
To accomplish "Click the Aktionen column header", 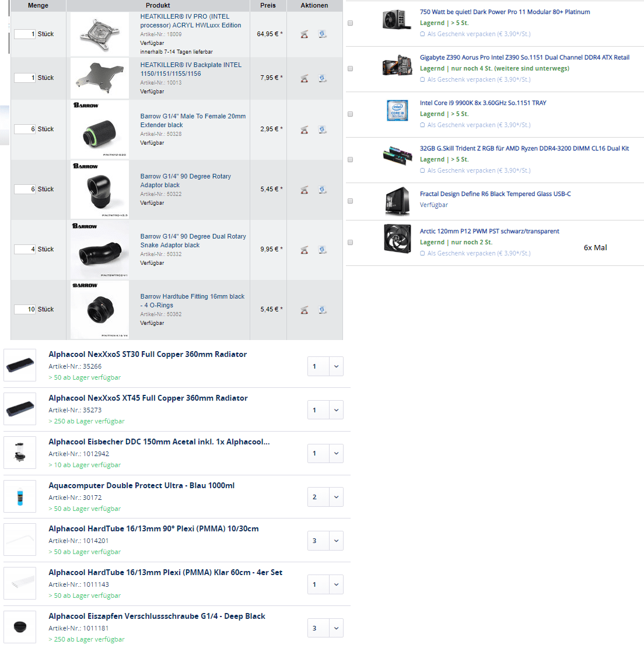I will point(314,5).
